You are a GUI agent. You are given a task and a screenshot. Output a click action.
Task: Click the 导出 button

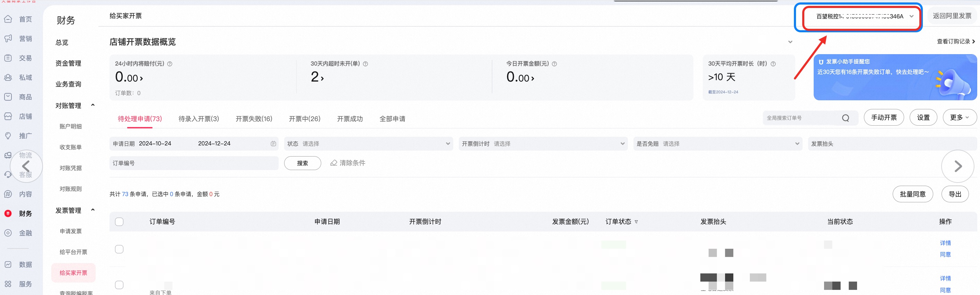(x=955, y=194)
